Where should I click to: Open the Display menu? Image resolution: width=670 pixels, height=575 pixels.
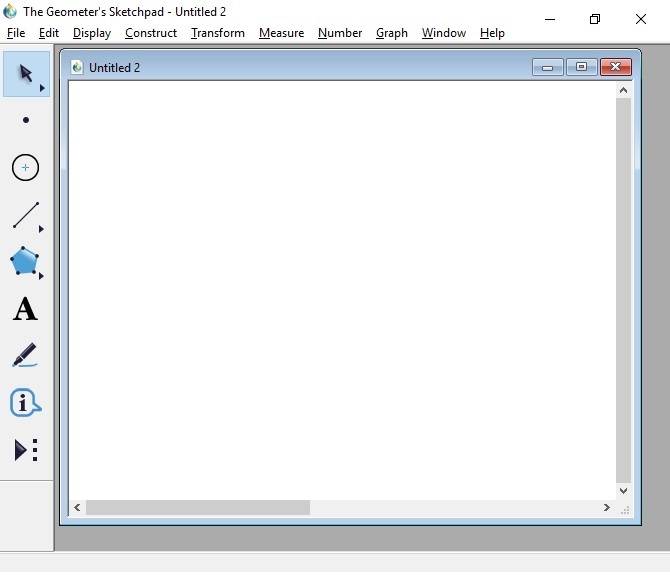click(92, 33)
